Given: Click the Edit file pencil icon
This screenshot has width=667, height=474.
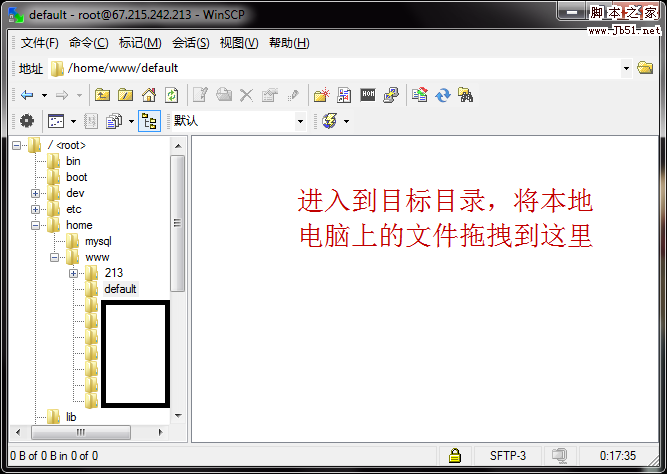Looking at the screenshot, I should pyautogui.click(x=200, y=95).
